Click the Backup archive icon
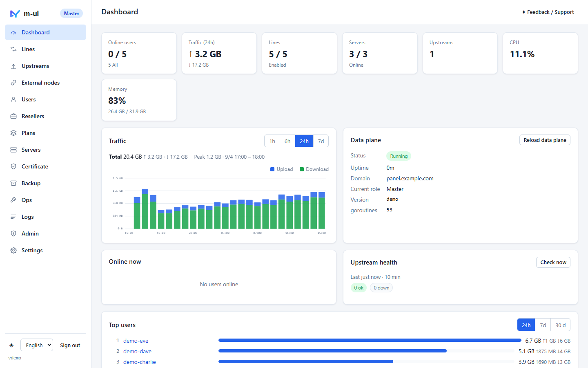The image size is (588, 368). (13, 184)
